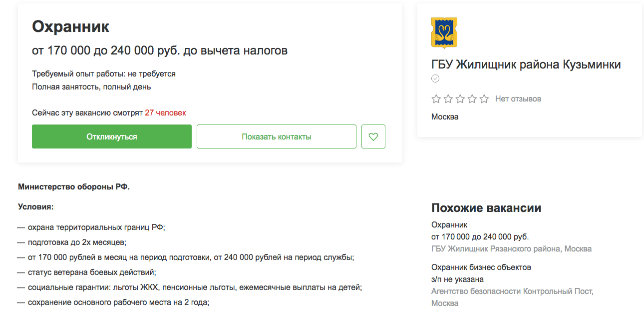Click the verified badge under company name
Image resolution: width=644 pixels, height=316 pixels.
click(435, 78)
